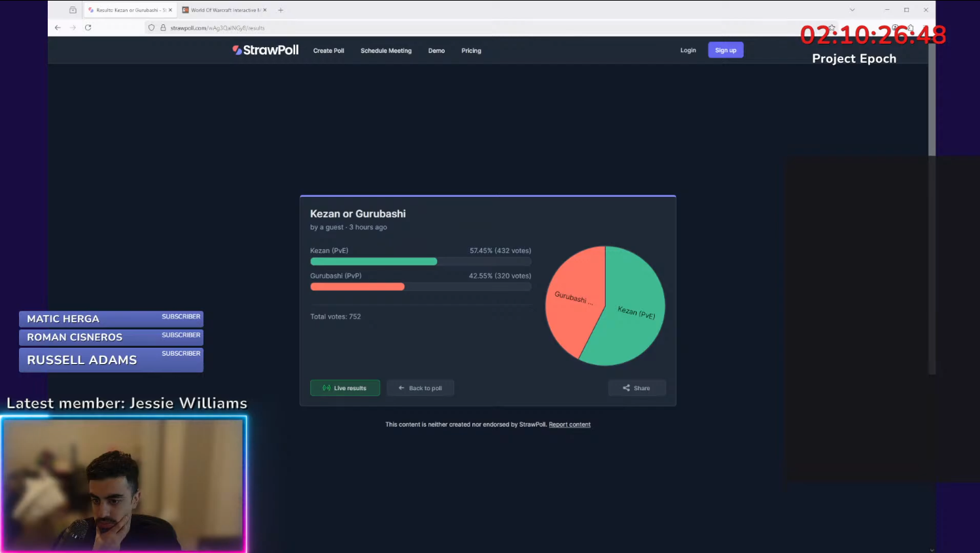Click the ROMAN CISNEROS subscriber banner
This screenshot has width=980, height=553.
111,337
